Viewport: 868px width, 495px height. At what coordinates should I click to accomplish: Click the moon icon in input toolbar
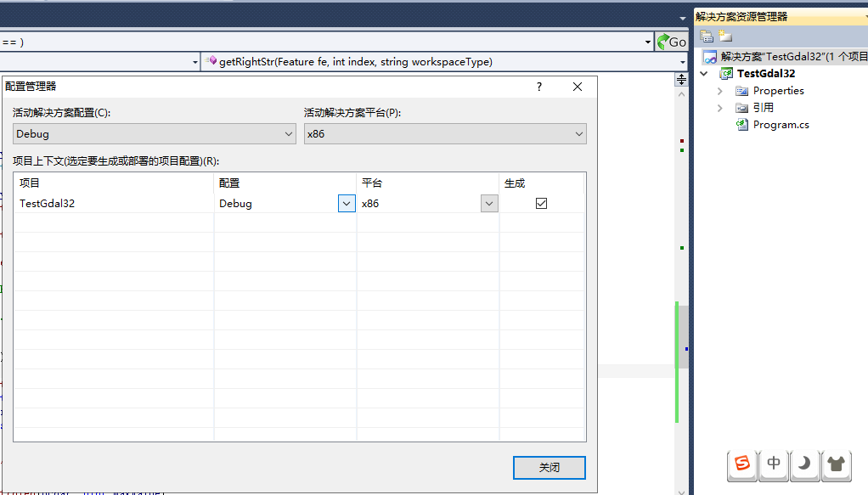point(804,464)
